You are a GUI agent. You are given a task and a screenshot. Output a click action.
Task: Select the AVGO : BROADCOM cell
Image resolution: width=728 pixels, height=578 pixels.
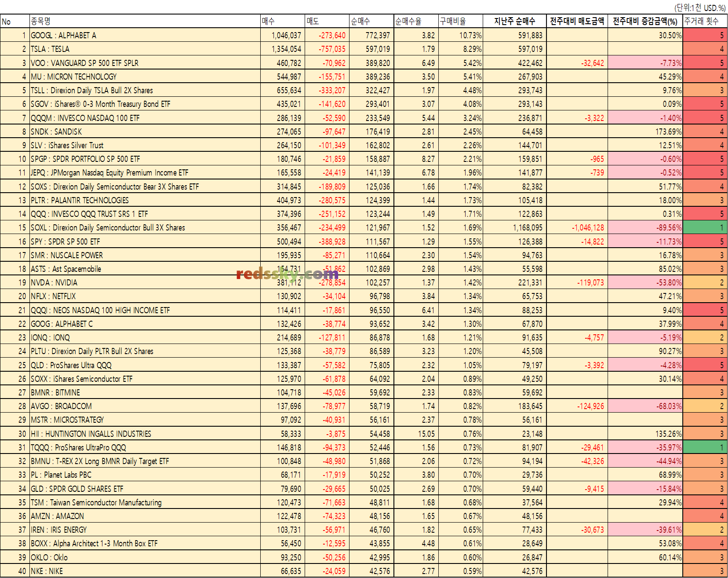tap(145, 406)
